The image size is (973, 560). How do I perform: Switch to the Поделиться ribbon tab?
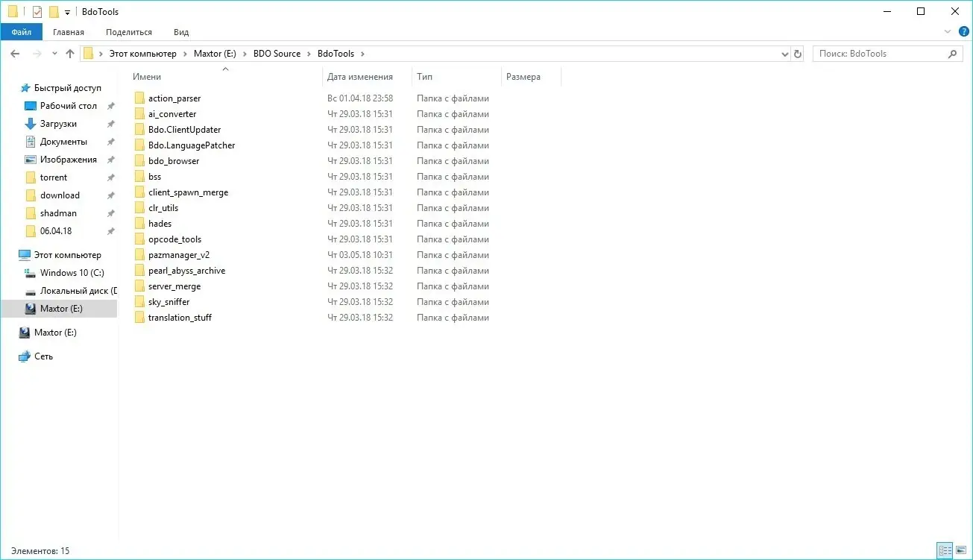(x=129, y=32)
